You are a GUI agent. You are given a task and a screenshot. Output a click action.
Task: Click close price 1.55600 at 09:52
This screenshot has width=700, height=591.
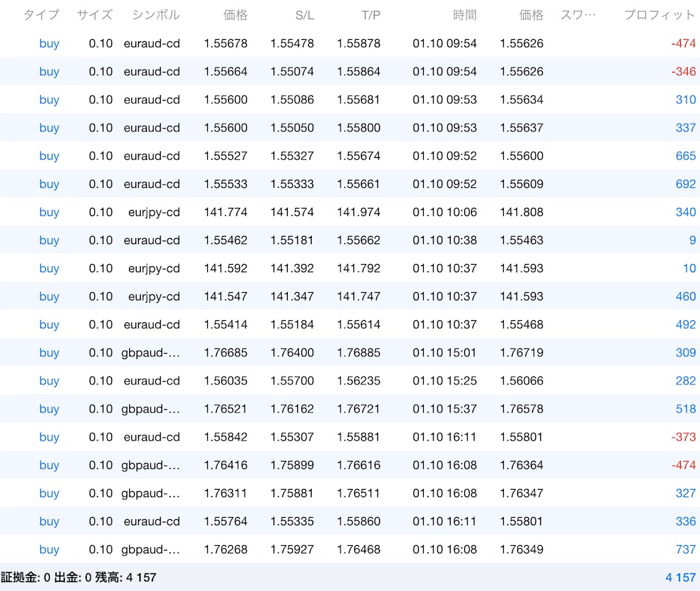pos(522,156)
